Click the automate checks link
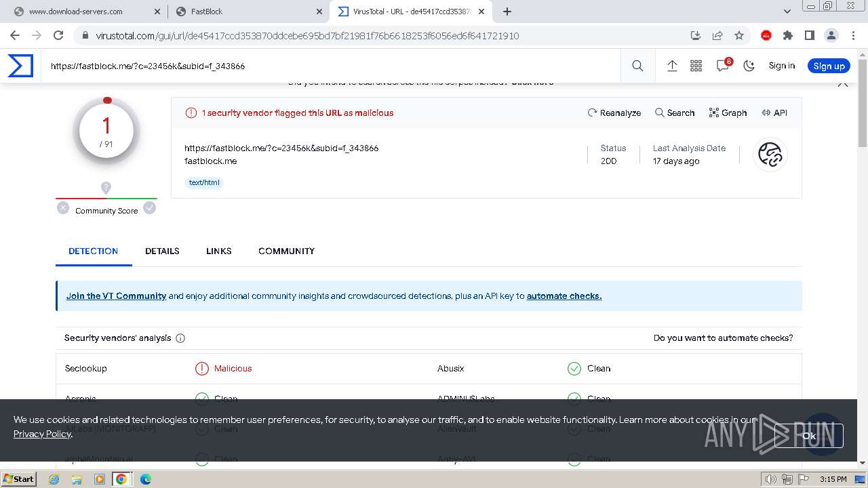 click(564, 296)
